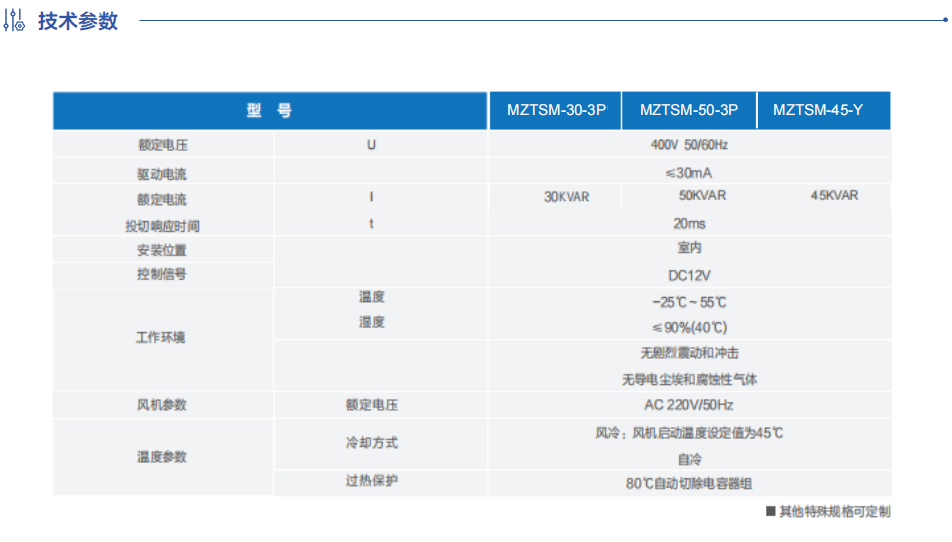Select the MZTSM-30-3P column header

[556, 111]
